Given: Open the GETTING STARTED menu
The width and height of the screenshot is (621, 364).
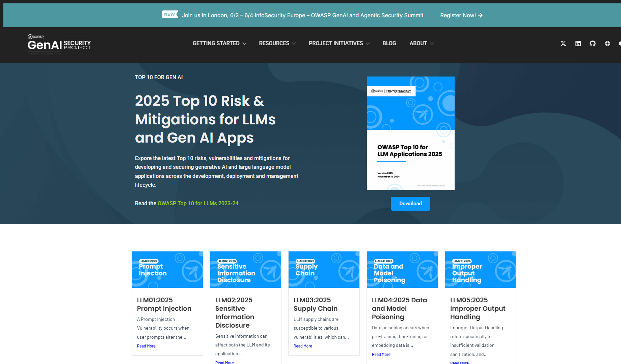Looking at the screenshot, I should point(216,43).
